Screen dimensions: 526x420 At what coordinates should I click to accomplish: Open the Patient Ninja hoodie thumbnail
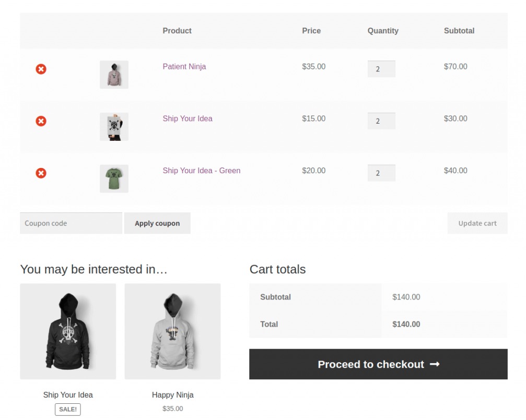tap(114, 75)
